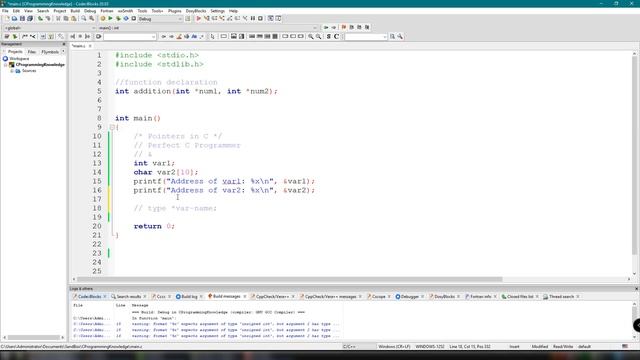The height and width of the screenshot is (360, 640).
Task: Click the Cut toolbar icon
Action: (58, 19)
